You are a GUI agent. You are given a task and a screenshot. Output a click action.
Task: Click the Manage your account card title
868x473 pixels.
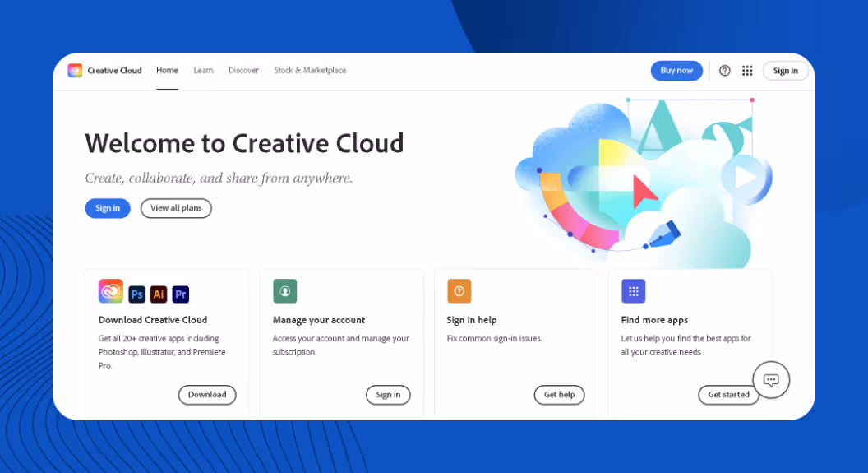click(x=319, y=320)
